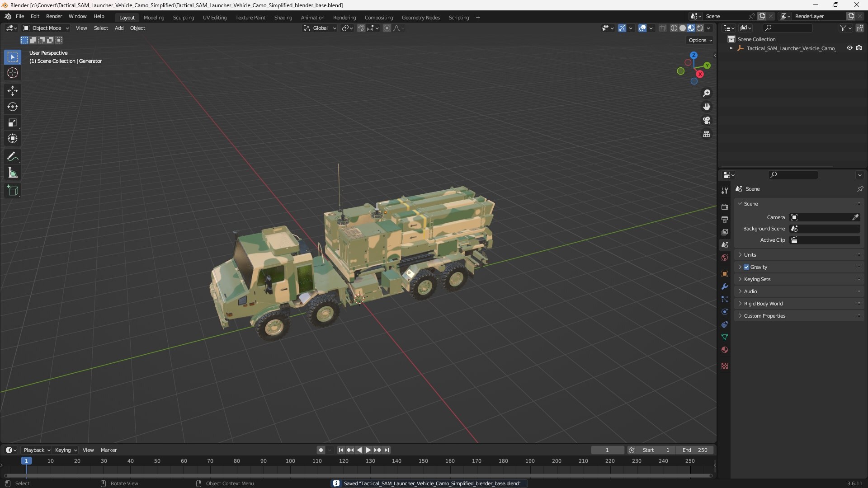
Task: Open the Object properties tab
Action: [725, 274]
